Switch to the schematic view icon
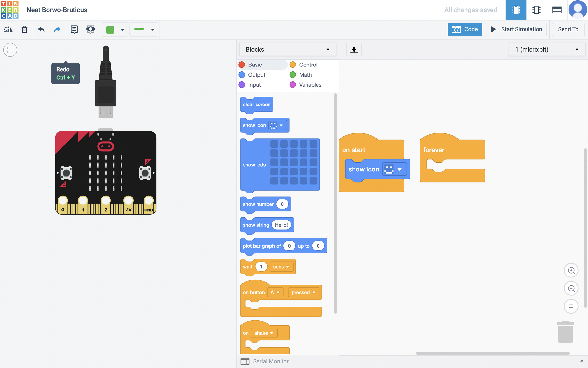The image size is (588, 368). (x=536, y=10)
